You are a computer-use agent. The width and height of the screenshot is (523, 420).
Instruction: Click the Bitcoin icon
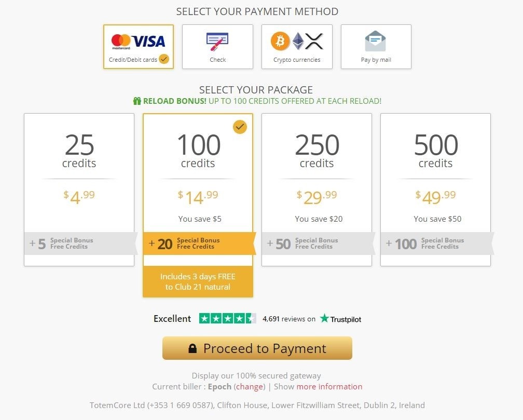pyautogui.click(x=280, y=42)
